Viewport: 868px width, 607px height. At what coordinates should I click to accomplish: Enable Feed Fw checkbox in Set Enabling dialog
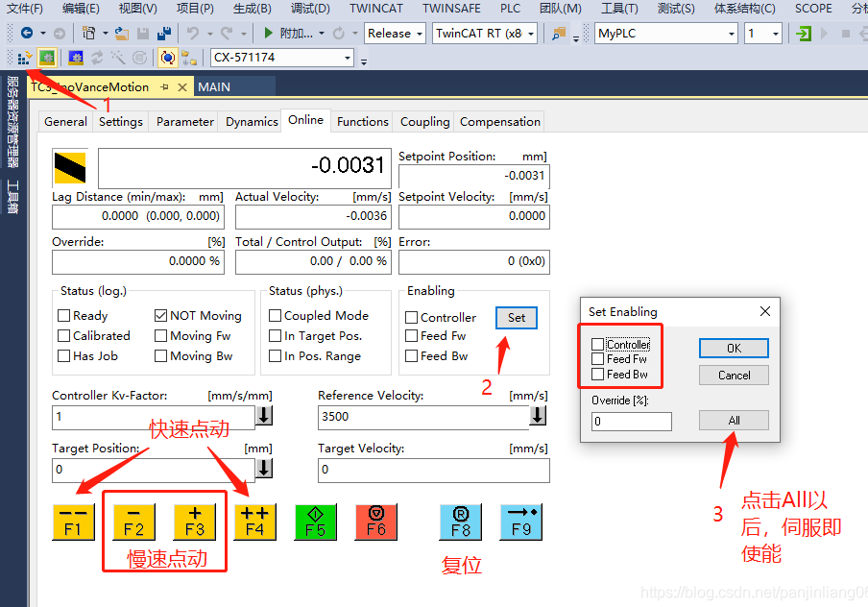point(598,359)
